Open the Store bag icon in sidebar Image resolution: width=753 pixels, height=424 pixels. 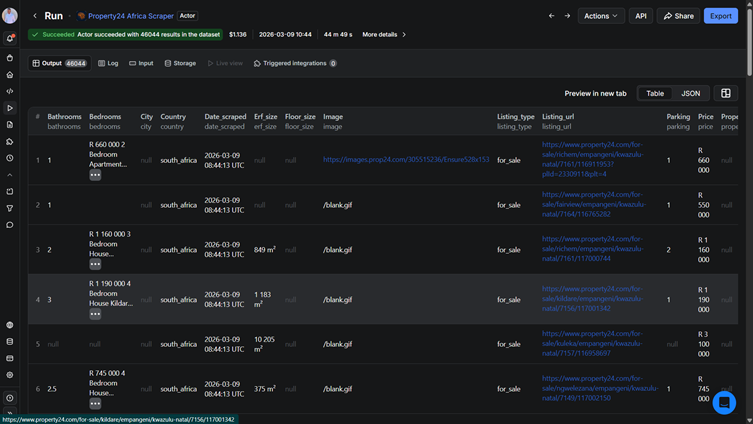[10, 58]
